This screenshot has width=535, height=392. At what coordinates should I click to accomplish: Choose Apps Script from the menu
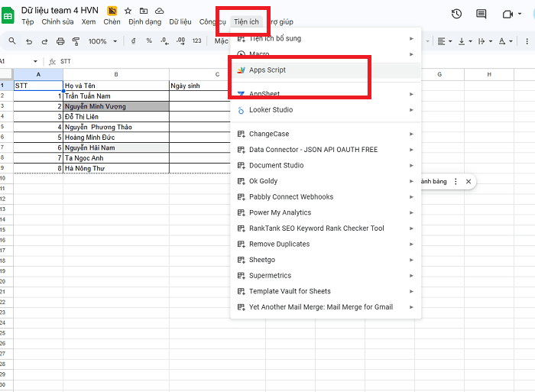tap(267, 70)
